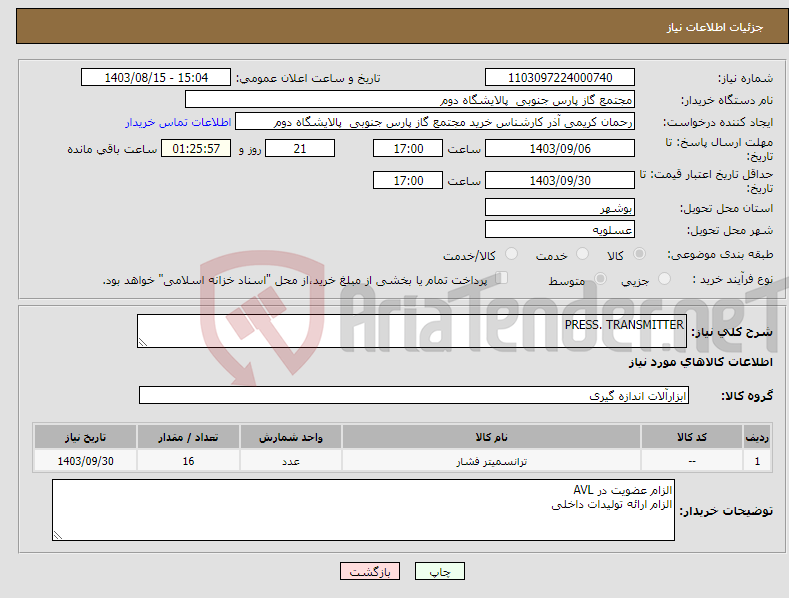Click the response deadline time 17:00 field
The height and width of the screenshot is (598, 789).
point(408,148)
